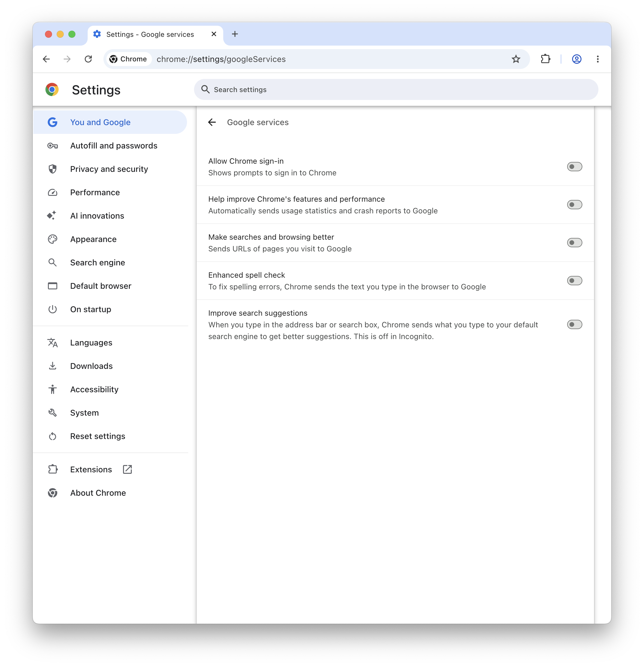Toggle Improve search suggestions switch
This screenshot has width=644, height=667.
(574, 325)
